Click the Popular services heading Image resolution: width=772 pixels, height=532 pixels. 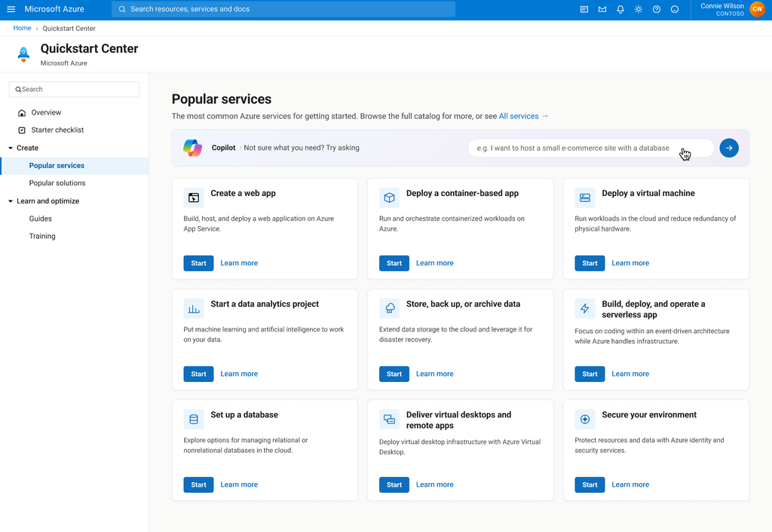[222, 99]
